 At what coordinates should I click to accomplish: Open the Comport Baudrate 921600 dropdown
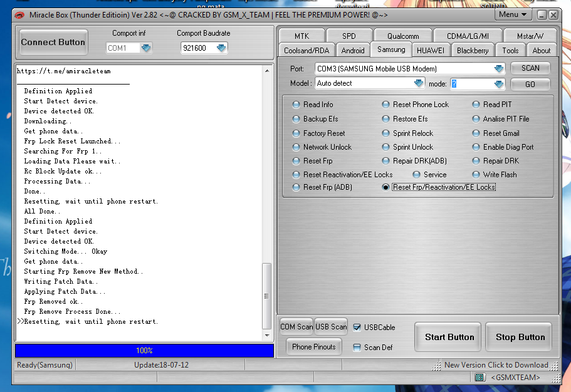(221, 48)
